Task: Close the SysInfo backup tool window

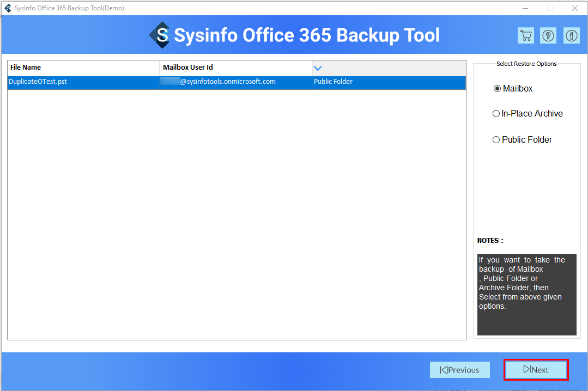Action: click(575, 8)
